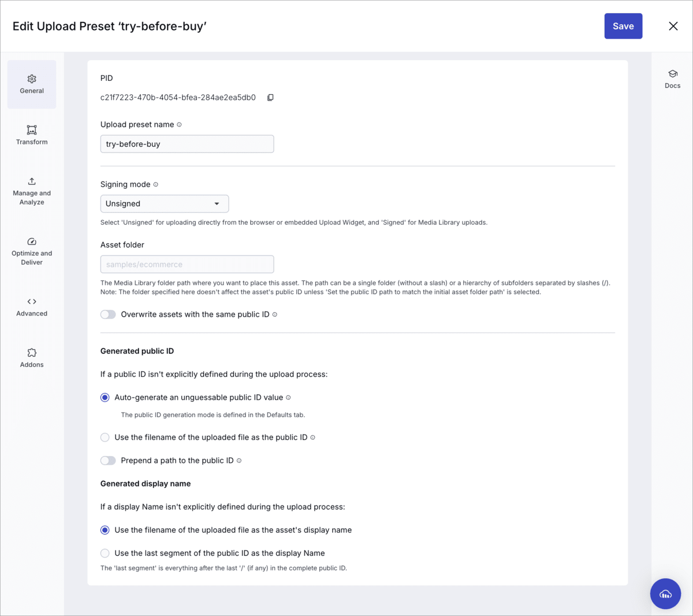This screenshot has height=616, width=693.
Task: Open the General settings tab
Action: [32, 84]
